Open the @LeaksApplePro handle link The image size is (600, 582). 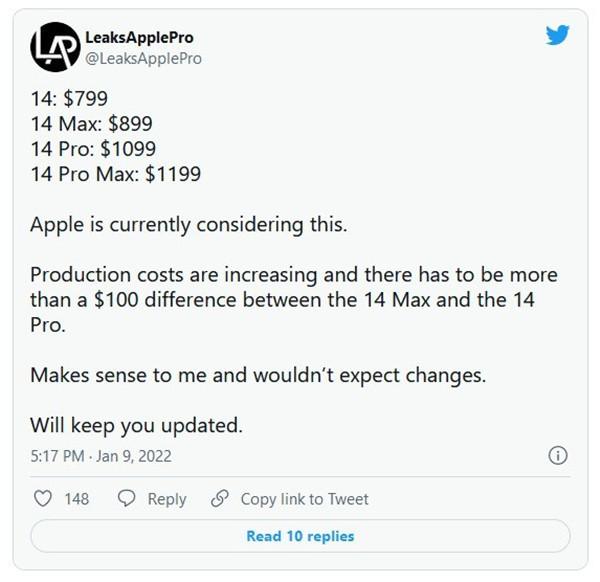pos(144,58)
